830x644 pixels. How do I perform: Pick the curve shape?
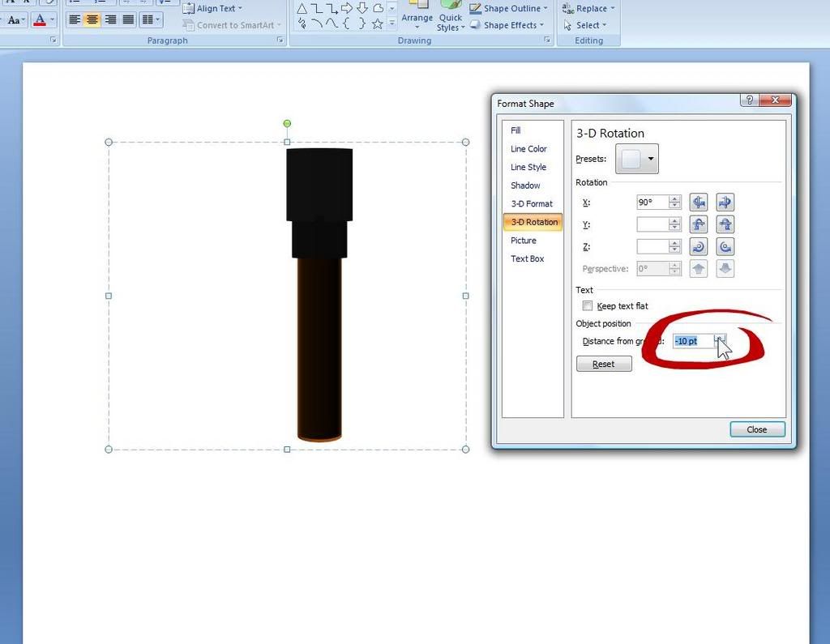pos(332,23)
